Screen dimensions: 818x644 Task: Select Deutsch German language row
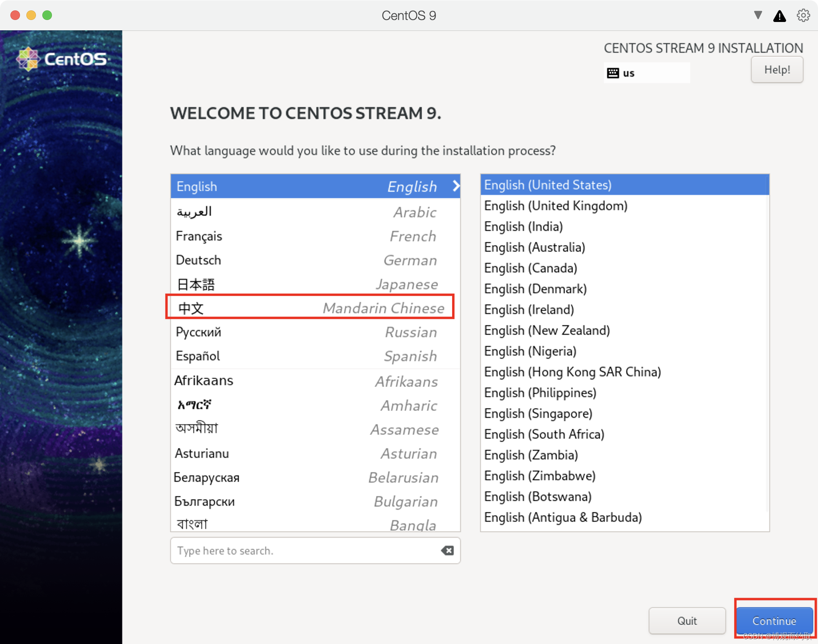coord(315,260)
